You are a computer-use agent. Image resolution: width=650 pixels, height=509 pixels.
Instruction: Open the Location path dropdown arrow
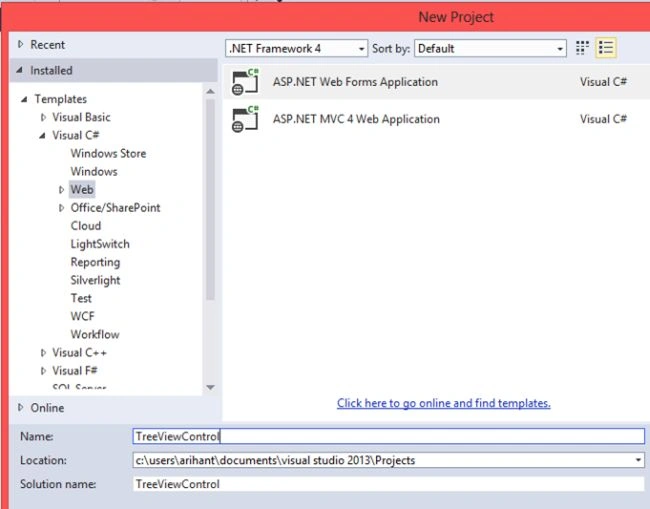tap(638, 460)
